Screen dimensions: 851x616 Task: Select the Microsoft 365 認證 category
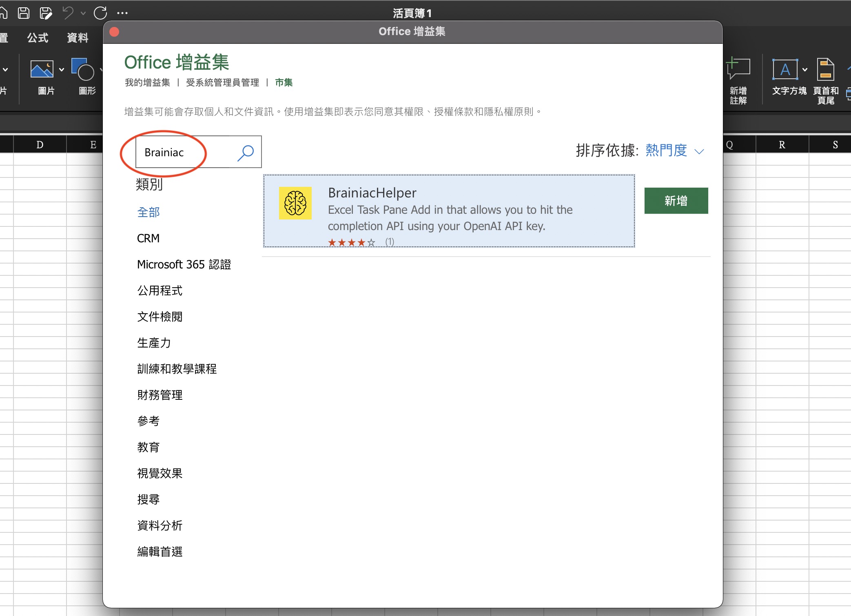coord(184,264)
